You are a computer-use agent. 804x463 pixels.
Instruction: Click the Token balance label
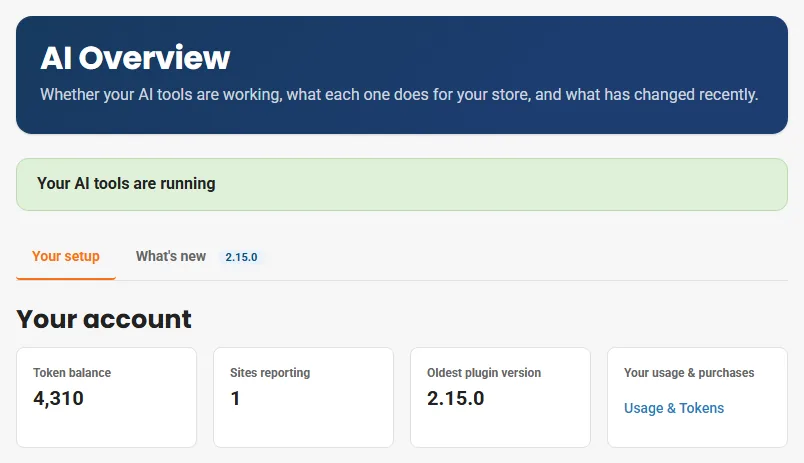click(x=72, y=373)
